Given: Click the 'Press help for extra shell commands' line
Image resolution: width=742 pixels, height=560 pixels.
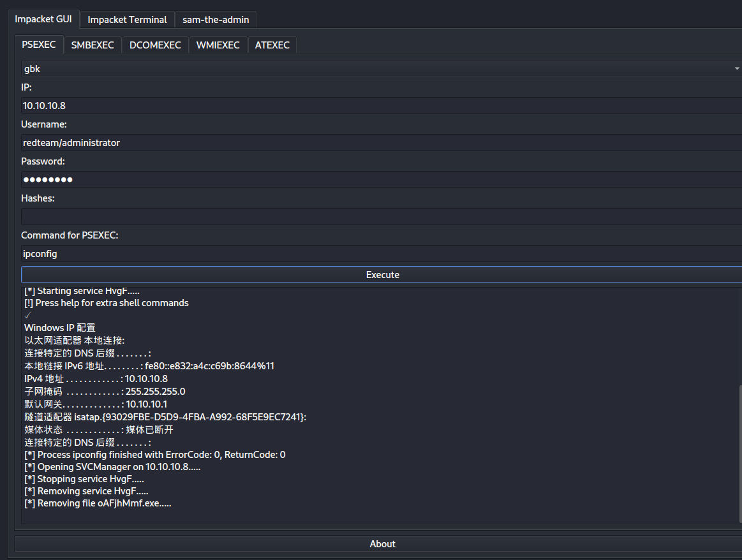Looking at the screenshot, I should coord(107,303).
